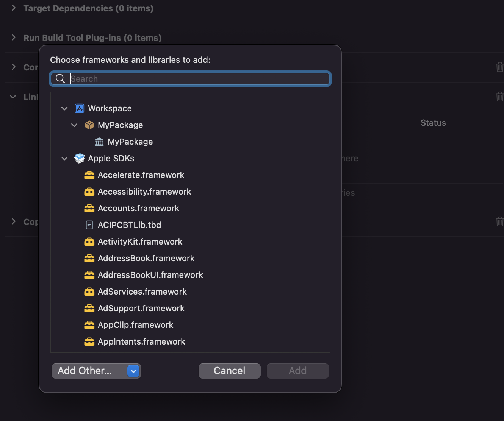
Task: Click the AddressBookUI.framework toolbox icon
Action: click(89, 275)
